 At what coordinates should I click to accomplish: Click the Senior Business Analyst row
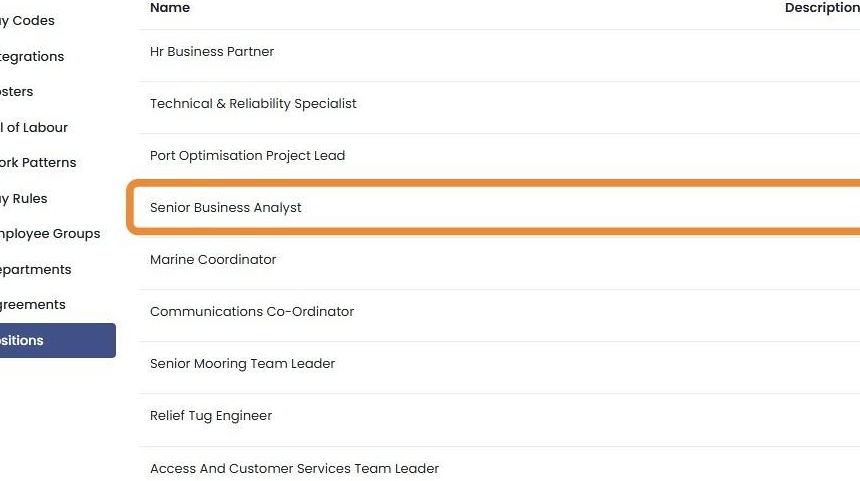[226, 208]
